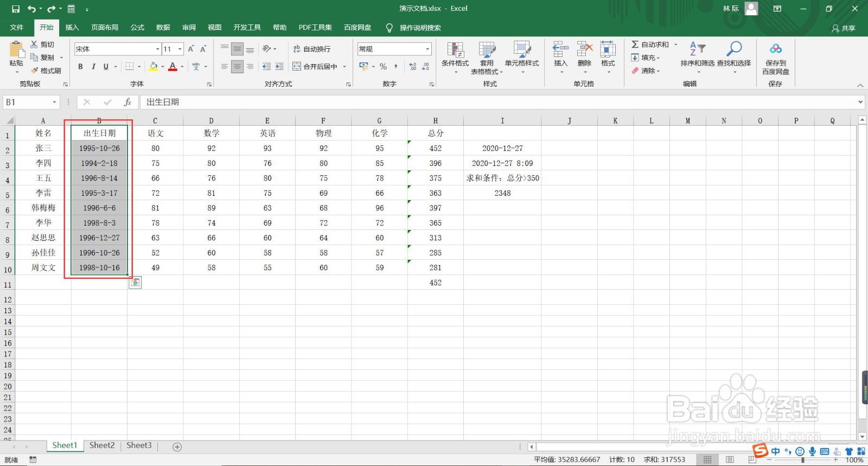868x466 pixels.
Task: Switch to the Page Layout (页面布局) tab
Action: pos(105,27)
